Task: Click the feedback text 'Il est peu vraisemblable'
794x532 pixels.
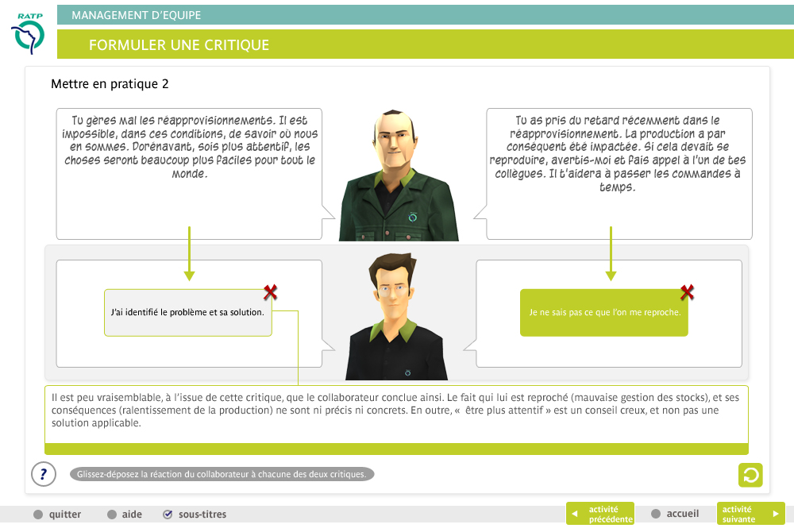Action: click(x=396, y=411)
